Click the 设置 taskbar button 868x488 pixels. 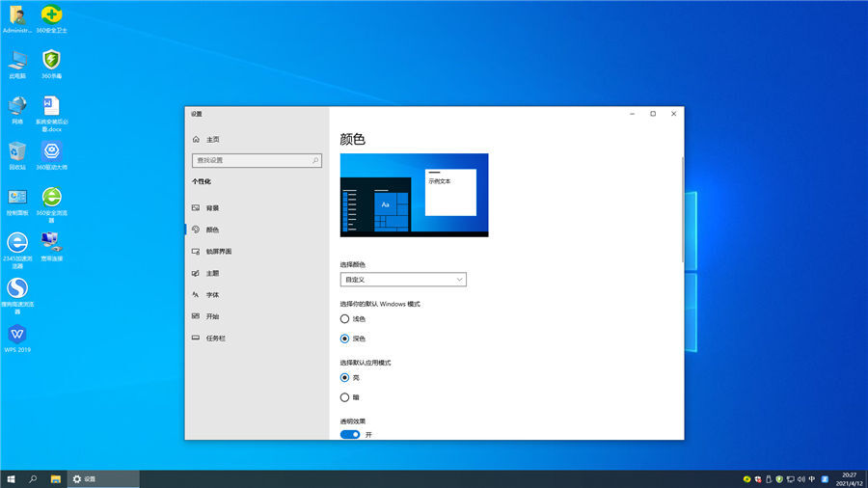103,479
